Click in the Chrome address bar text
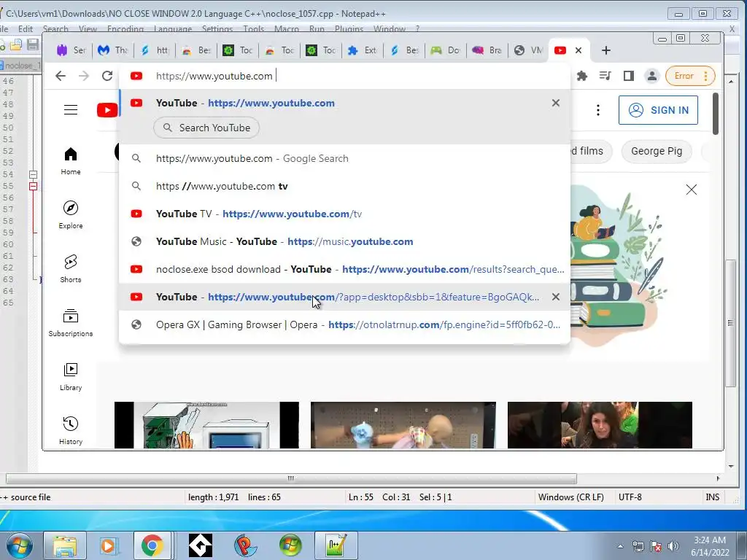The height and width of the screenshot is (560, 747). (214, 76)
